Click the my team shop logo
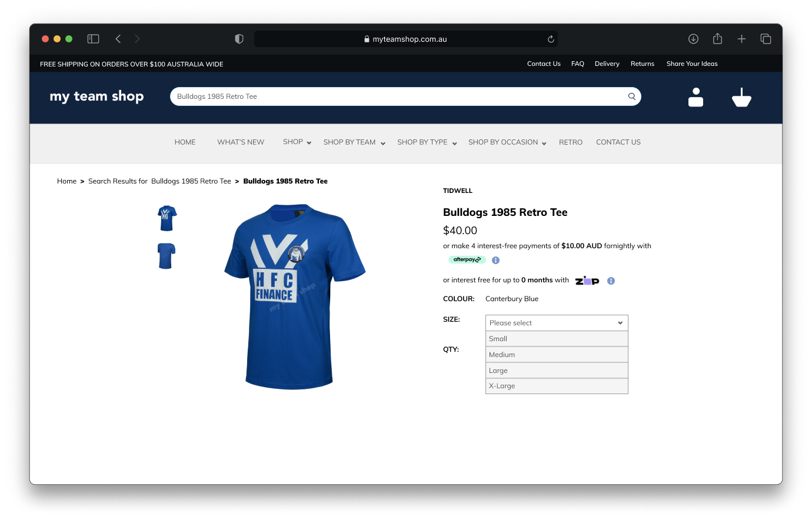 click(x=96, y=96)
